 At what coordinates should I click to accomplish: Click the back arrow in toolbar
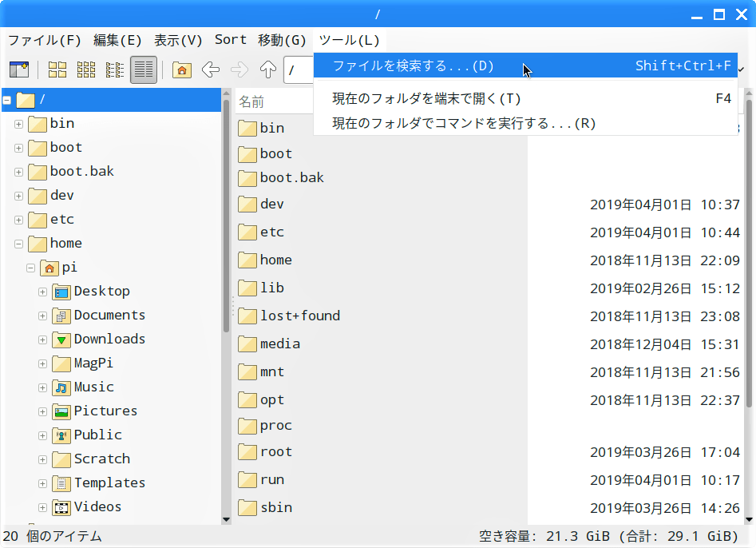pyautogui.click(x=211, y=70)
